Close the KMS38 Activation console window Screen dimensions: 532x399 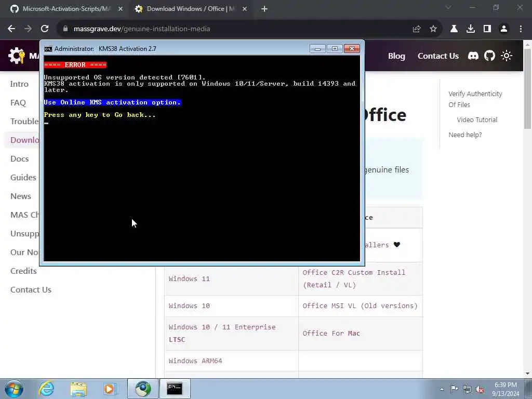click(352, 49)
